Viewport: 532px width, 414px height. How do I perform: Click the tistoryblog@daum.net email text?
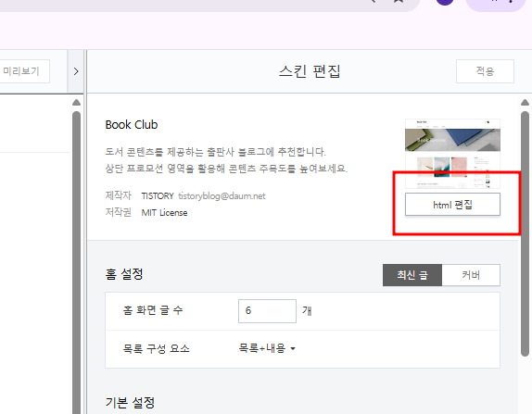coord(222,196)
